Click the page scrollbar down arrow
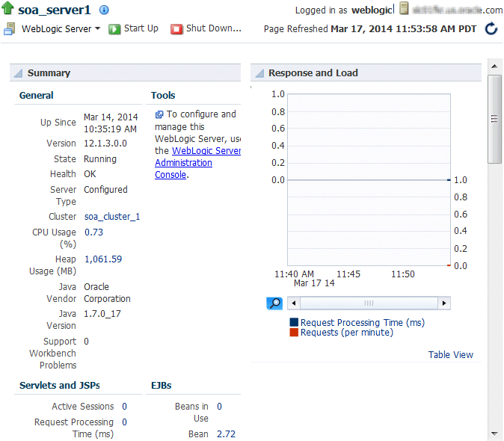This screenshot has height=441, width=504. 494,434
